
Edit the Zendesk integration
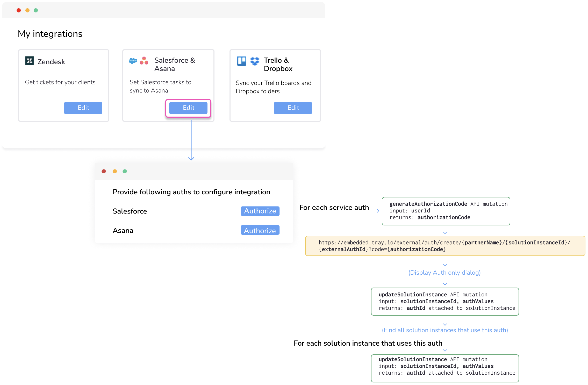(x=83, y=108)
